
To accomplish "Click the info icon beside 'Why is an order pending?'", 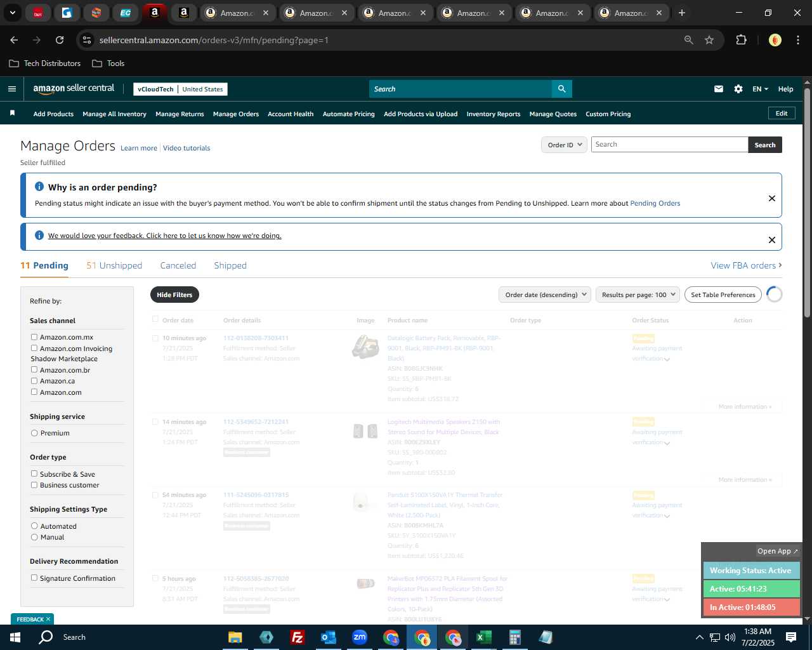I will (39, 187).
